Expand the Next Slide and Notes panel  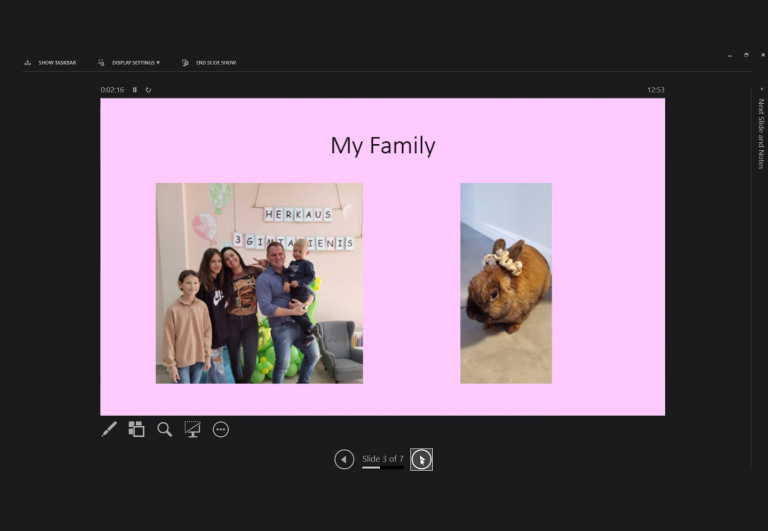[x=762, y=89]
